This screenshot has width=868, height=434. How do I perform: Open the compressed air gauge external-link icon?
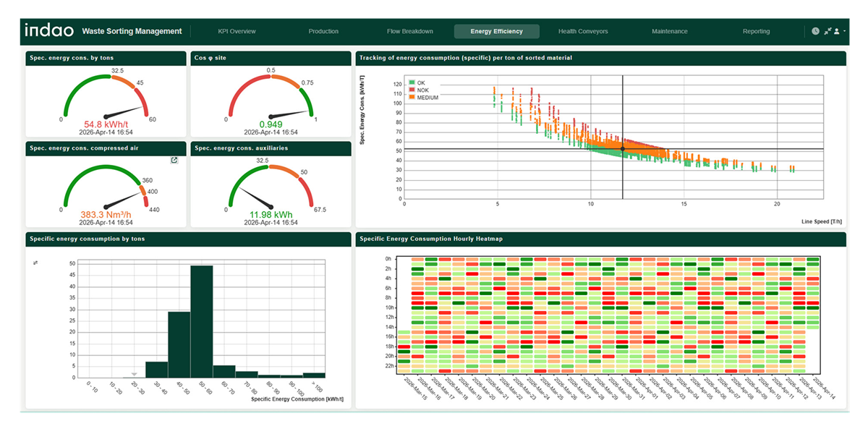tap(174, 161)
